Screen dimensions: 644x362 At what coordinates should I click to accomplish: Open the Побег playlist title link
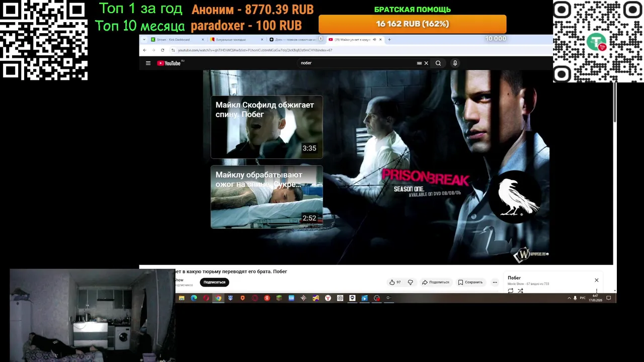(x=514, y=278)
